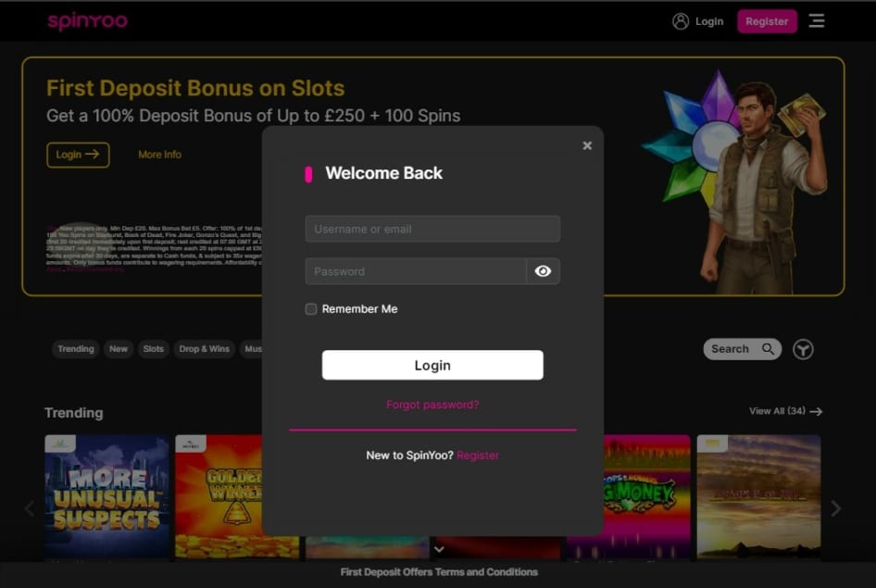Switch to the Slots category tab
This screenshot has height=588, width=876.
[154, 349]
